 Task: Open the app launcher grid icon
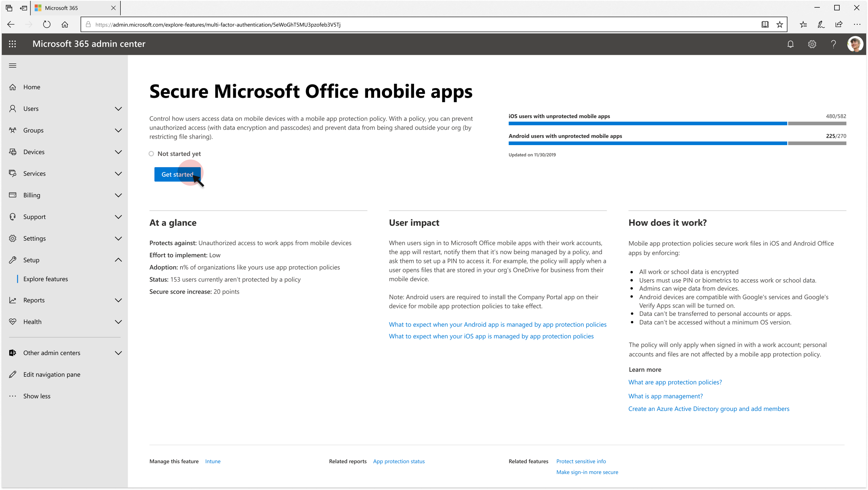pyautogui.click(x=13, y=44)
